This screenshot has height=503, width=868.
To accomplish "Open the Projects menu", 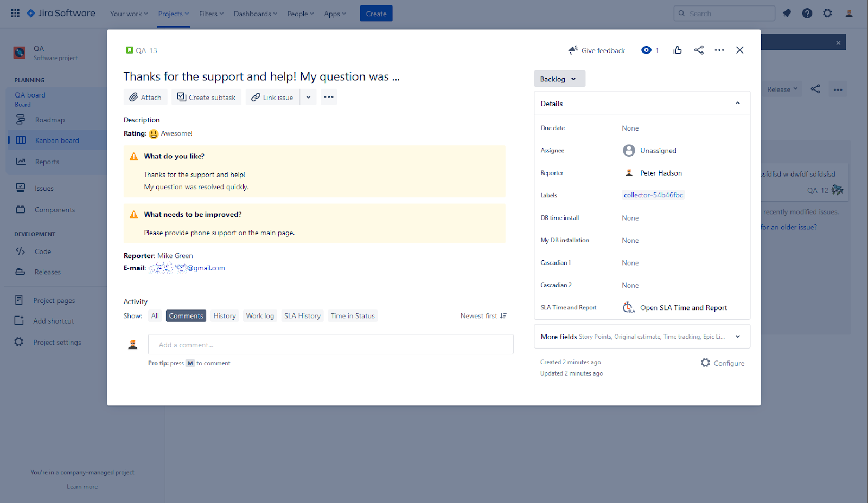I will (x=173, y=14).
